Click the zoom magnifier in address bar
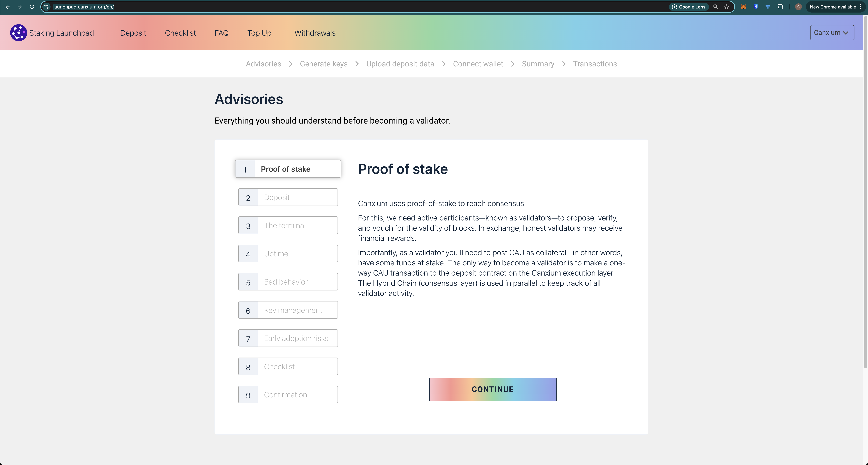The width and height of the screenshot is (868, 465). [x=716, y=7]
